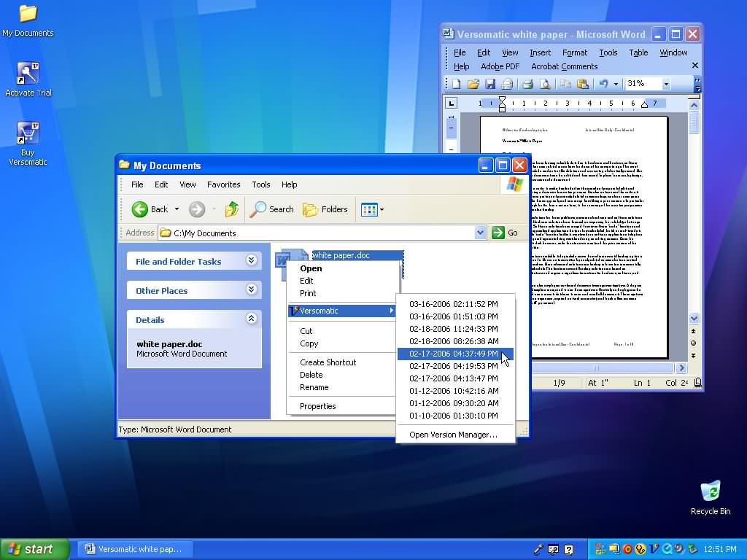Viewport: 747px width, 560px height.
Task: Click the Back button in My Documents
Action: pyautogui.click(x=150, y=209)
